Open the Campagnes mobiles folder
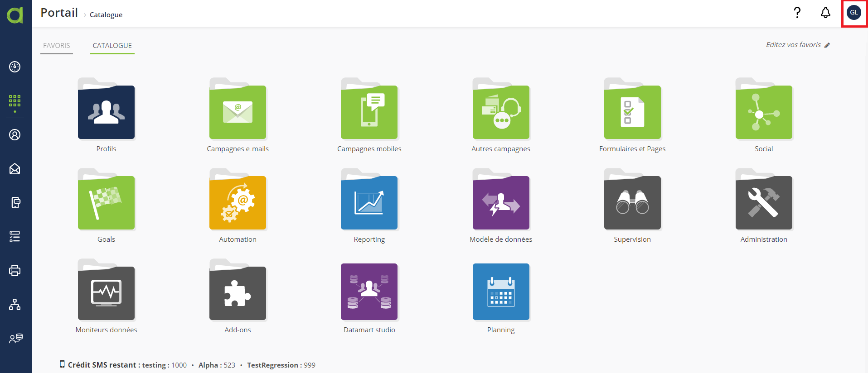The width and height of the screenshot is (868, 373). [369, 112]
